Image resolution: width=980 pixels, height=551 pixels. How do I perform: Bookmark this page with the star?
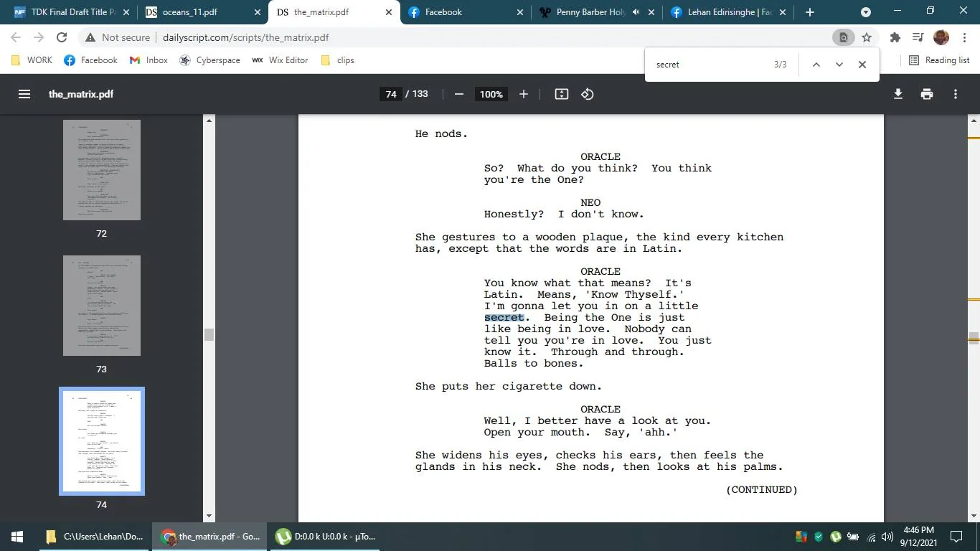(867, 37)
